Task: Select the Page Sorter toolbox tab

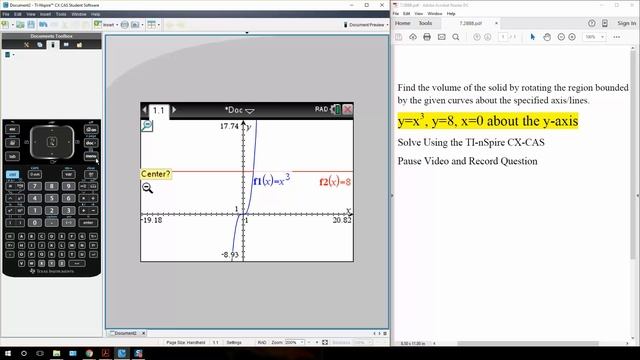Action: click(40, 44)
